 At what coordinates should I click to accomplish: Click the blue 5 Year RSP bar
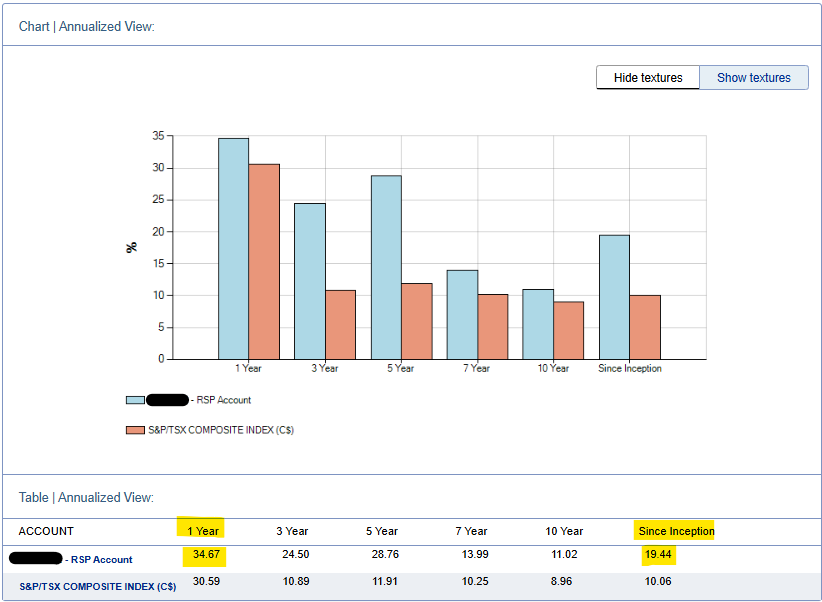(x=386, y=267)
